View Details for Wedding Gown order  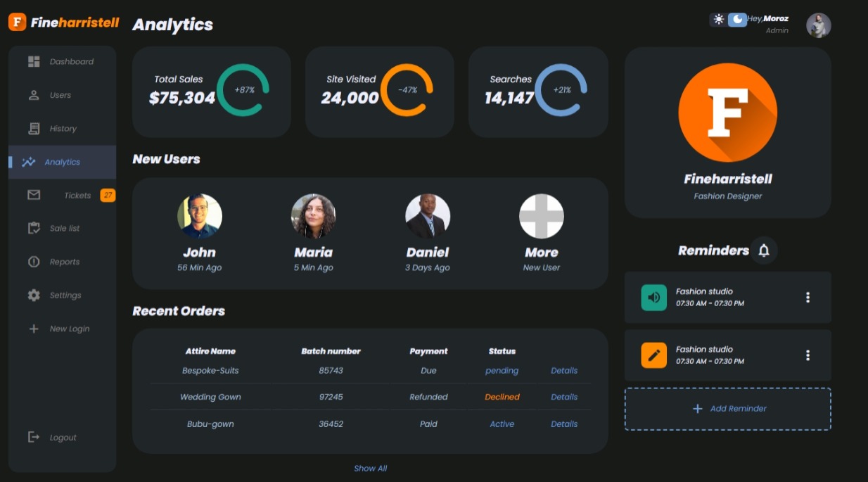(564, 397)
